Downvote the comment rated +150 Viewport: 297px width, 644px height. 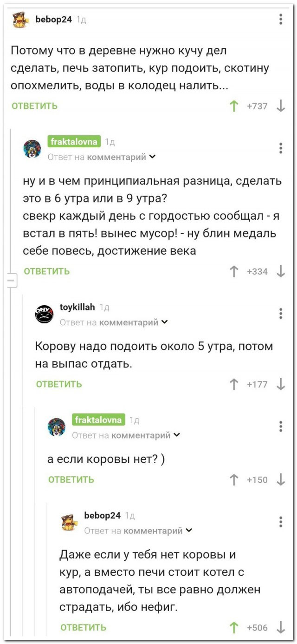coord(280,480)
